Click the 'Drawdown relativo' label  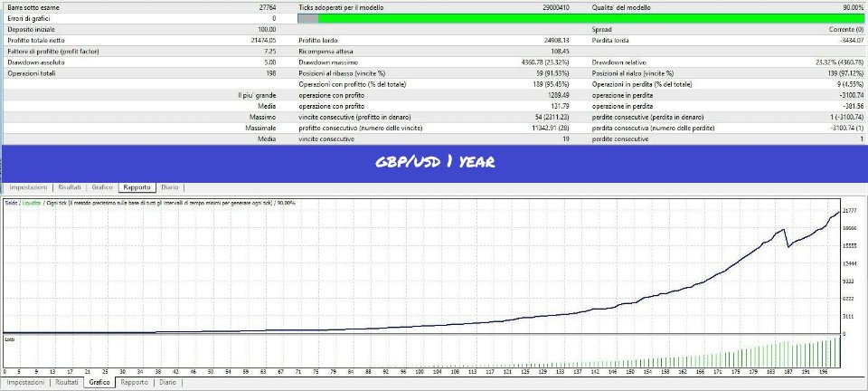coord(618,62)
